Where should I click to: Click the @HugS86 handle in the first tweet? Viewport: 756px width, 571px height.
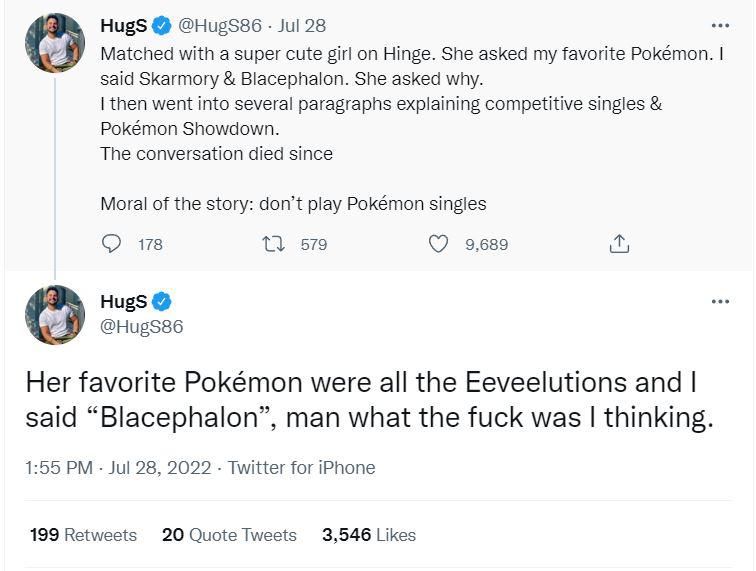pos(220,26)
